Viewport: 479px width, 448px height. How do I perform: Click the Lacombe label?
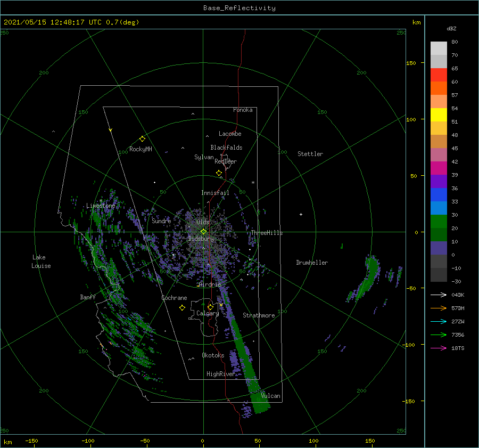tap(230, 134)
